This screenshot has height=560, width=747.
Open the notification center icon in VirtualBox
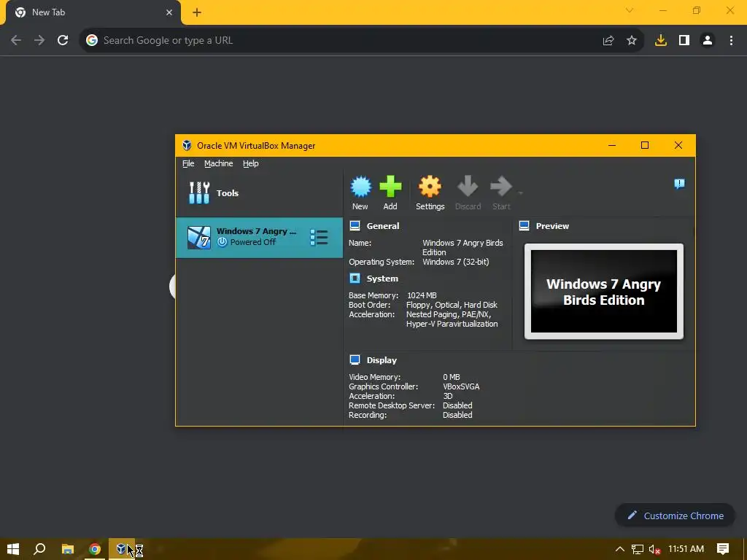tap(679, 184)
